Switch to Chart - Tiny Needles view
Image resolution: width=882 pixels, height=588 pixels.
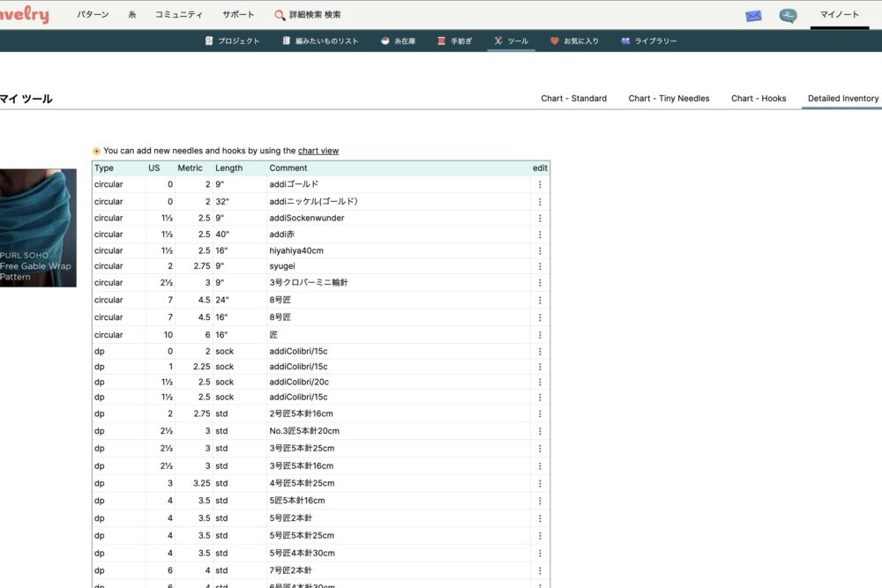tap(669, 99)
